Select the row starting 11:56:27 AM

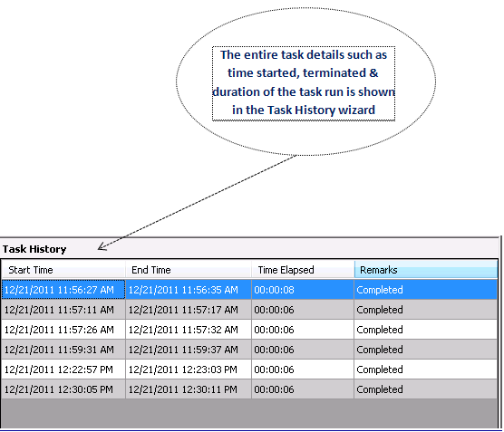(x=249, y=290)
